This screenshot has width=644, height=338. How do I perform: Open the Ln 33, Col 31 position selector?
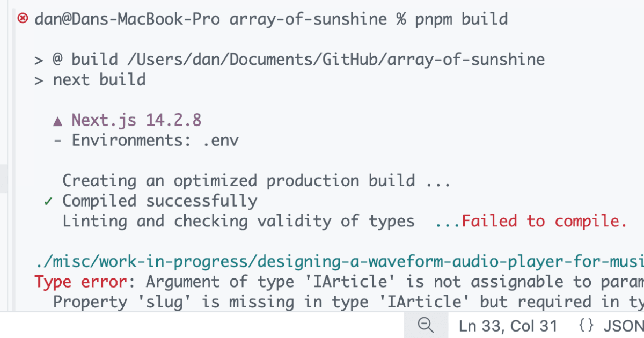click(507, 326)
